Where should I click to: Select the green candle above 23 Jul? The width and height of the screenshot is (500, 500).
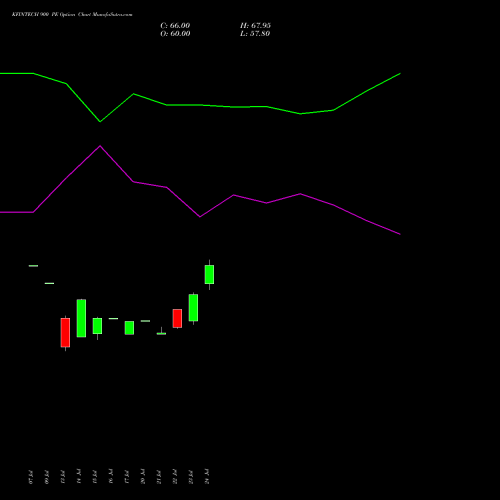coord(193,308)
